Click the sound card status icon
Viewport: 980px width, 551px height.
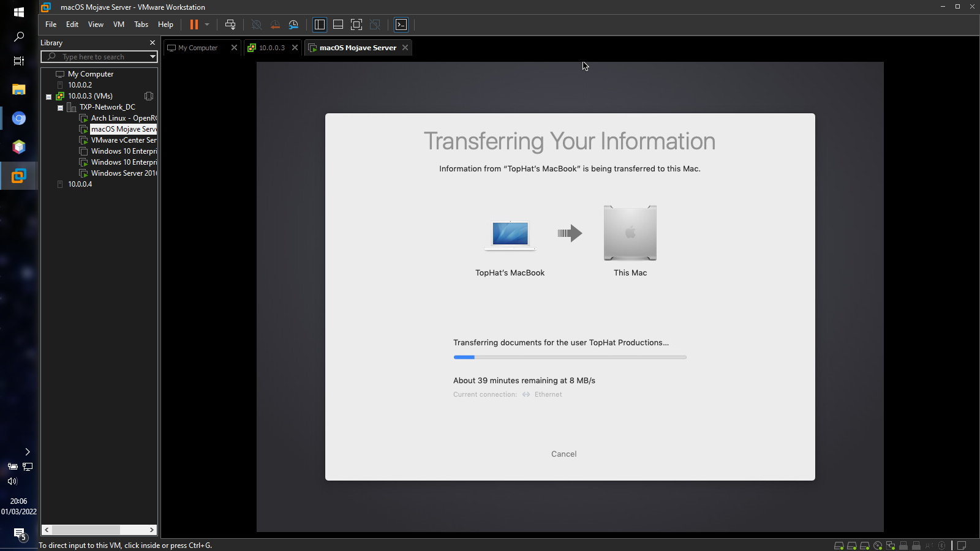click(929, 545)
